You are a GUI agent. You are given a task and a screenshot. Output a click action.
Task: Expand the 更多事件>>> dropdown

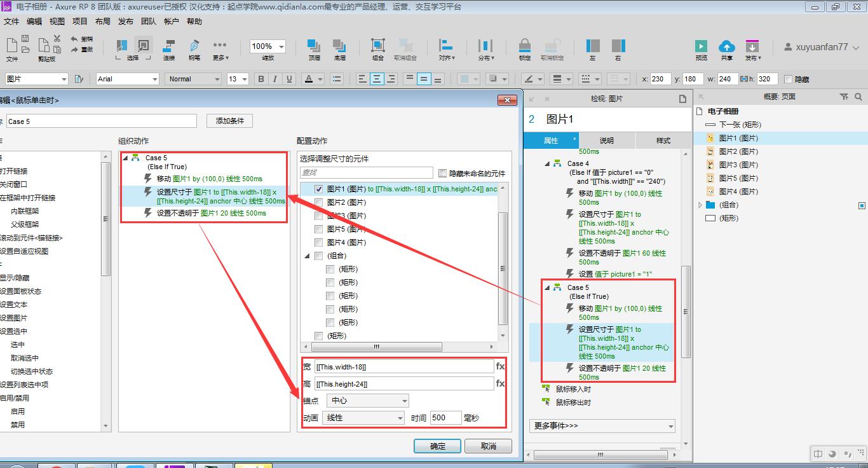coord(602,425)
